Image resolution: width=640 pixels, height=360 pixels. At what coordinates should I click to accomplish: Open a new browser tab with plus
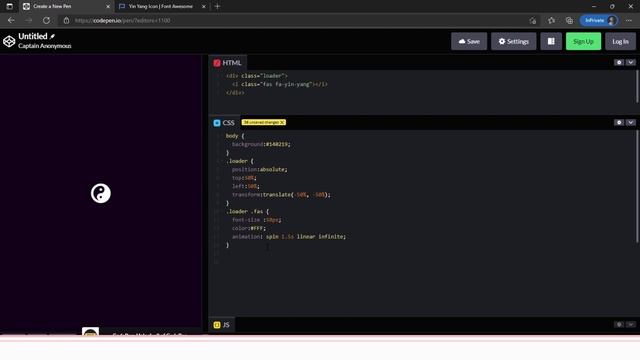tap(217, 7)
